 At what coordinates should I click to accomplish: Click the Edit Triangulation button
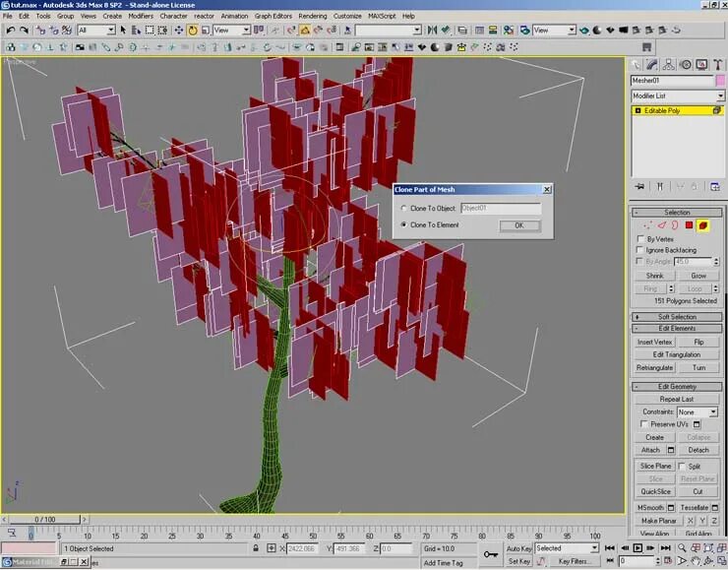pyautogui.click(x=677, y=354)
